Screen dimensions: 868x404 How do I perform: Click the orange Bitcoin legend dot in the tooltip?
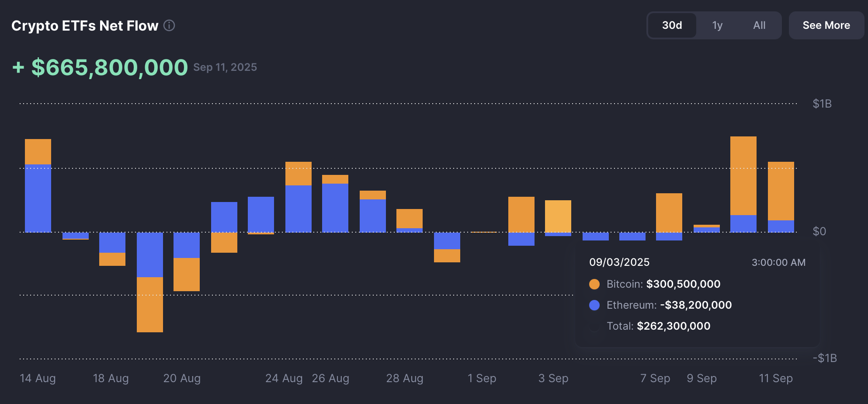click(594, 284)
